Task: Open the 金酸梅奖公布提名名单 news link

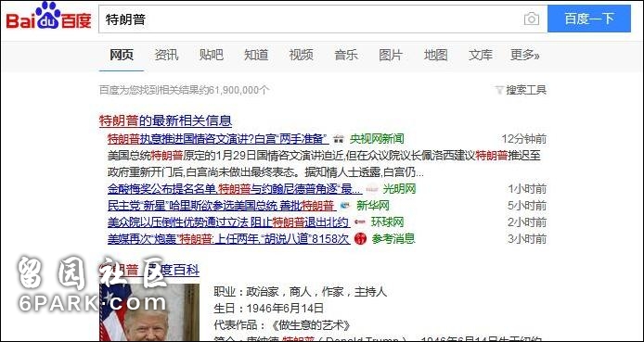Action: coord(235,189)
